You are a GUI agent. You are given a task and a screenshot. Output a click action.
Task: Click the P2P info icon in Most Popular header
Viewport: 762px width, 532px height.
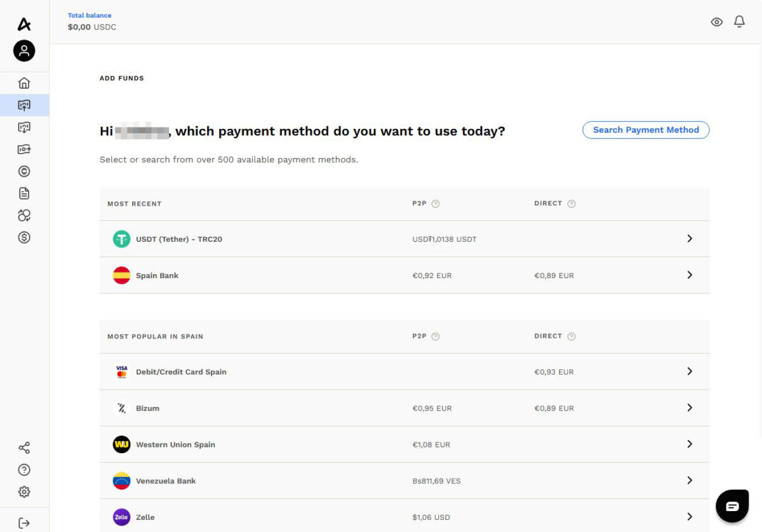[436, 336]
